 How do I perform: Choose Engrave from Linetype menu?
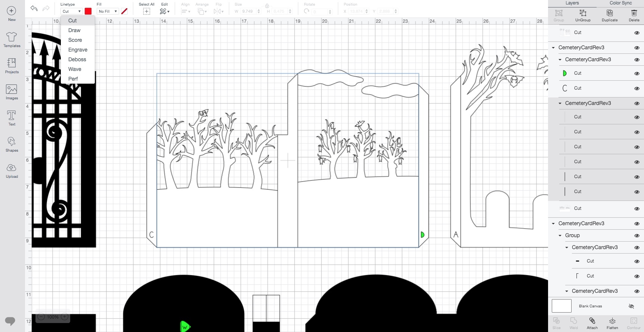pyautogui.click(x=78, y=50)
